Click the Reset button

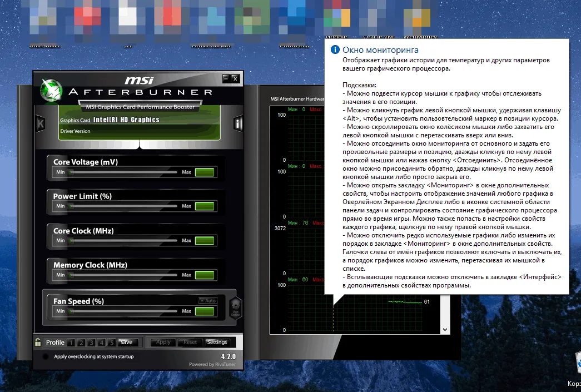coord(190,342)
